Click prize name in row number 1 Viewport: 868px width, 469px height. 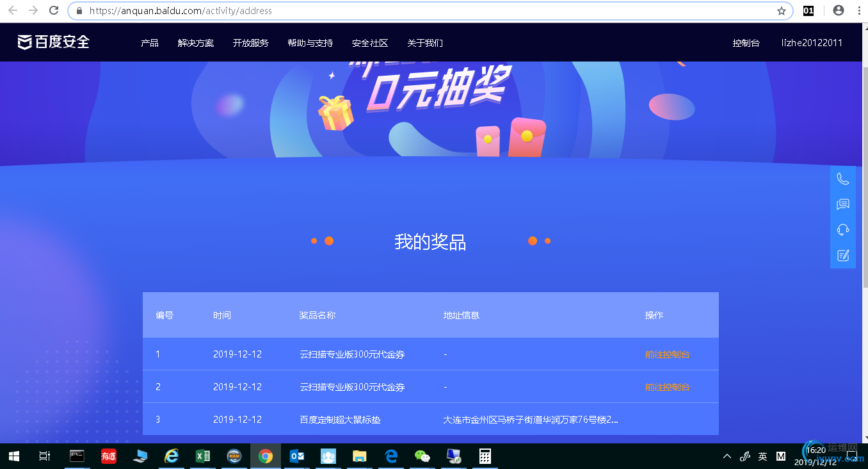click(352, 354)
